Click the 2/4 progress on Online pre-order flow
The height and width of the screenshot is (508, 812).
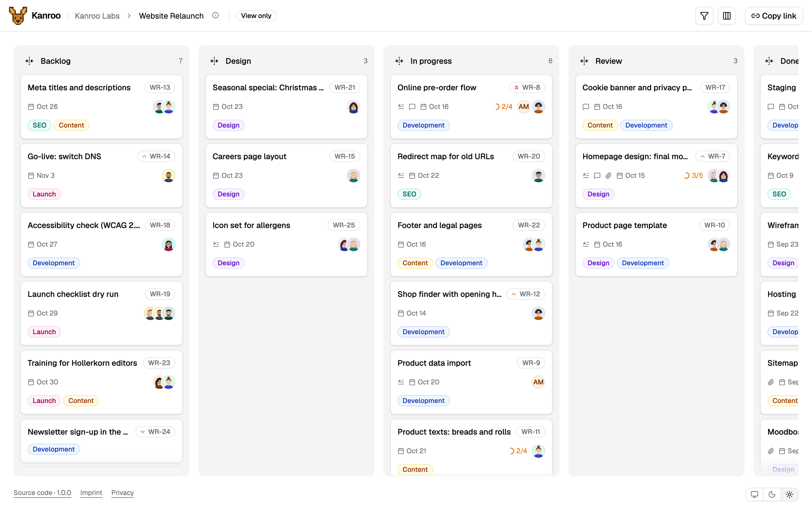(x=503, y=107)
